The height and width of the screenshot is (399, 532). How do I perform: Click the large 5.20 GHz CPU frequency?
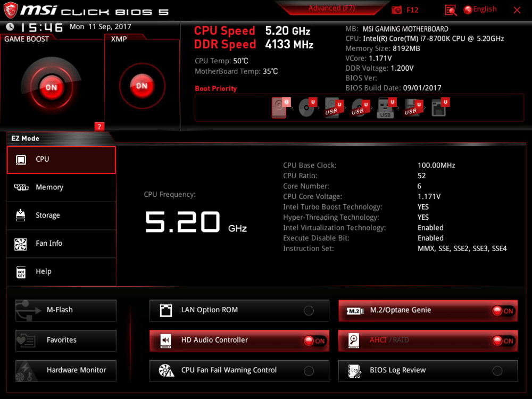click(196, 222)
